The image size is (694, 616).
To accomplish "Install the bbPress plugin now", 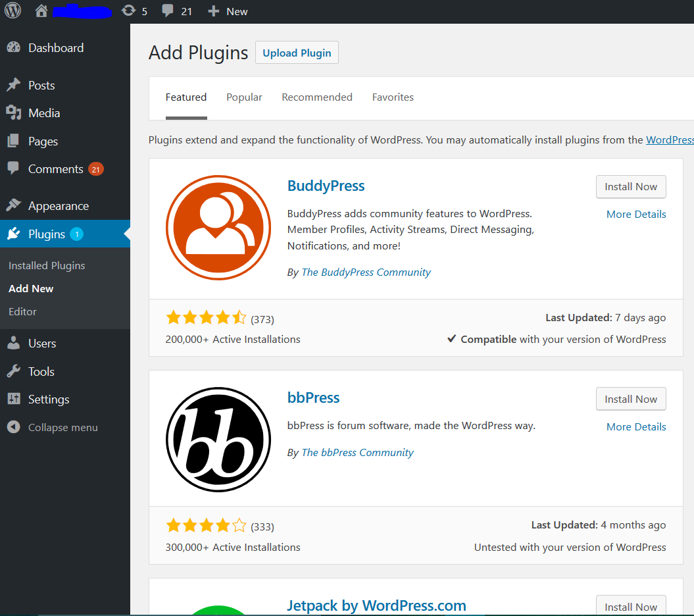I will tap(631, 399).
